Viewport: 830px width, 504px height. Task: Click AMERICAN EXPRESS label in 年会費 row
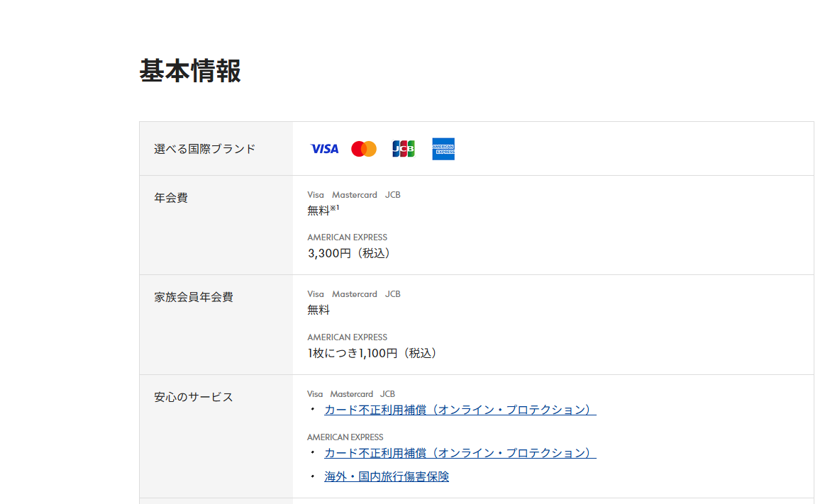pyautogui.click(x=347, y=237)
